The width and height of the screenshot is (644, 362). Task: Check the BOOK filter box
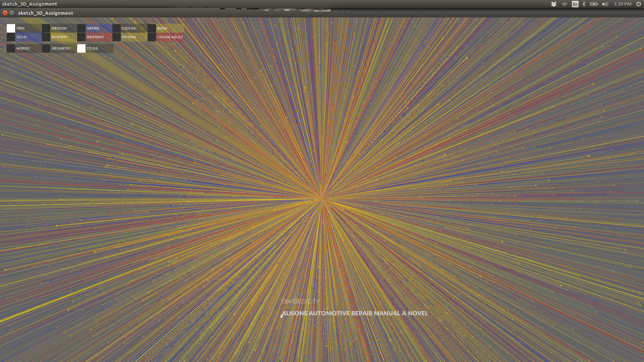pyautogui.click(x=152, y=28)
